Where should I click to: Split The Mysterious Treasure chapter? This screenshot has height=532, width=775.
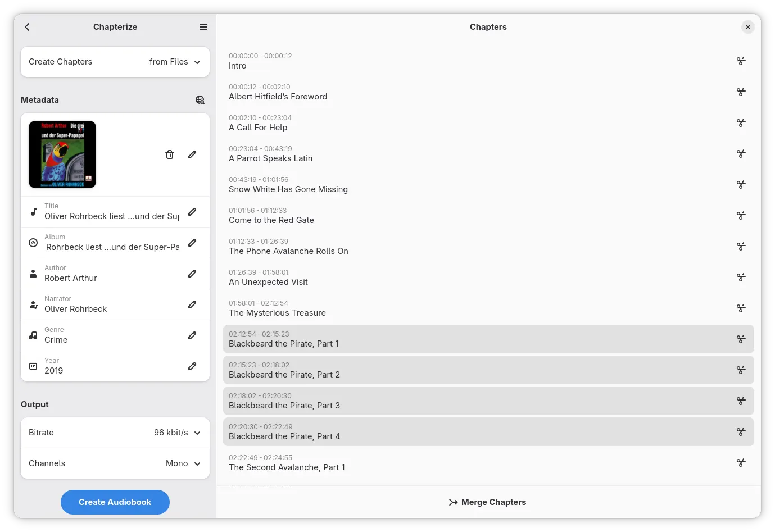tap(741, 308)
